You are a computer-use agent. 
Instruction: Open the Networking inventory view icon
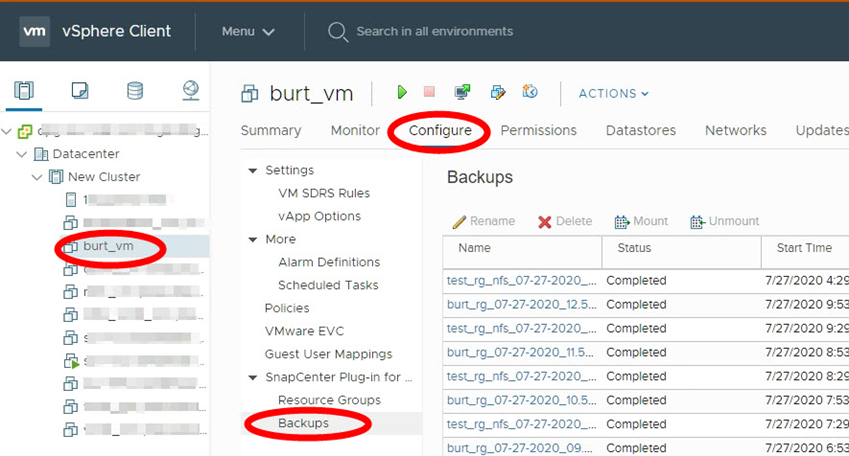point(190,92)
